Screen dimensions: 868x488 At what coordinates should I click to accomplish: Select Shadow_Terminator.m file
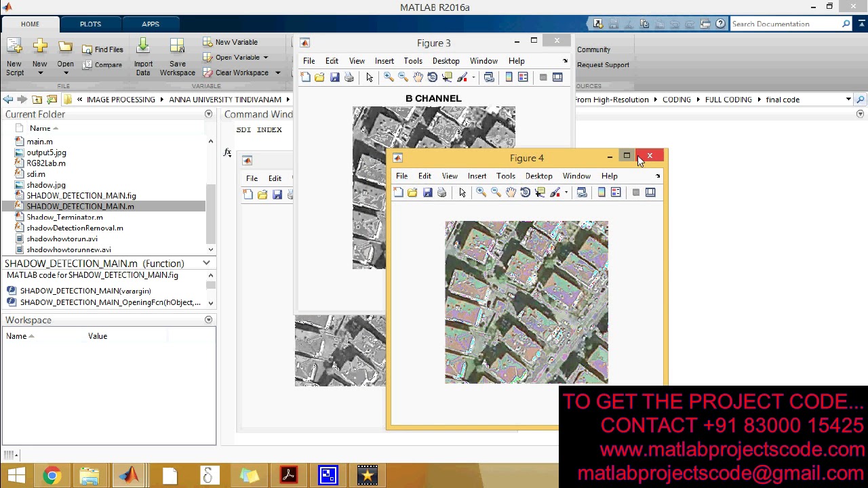point(64,217)
